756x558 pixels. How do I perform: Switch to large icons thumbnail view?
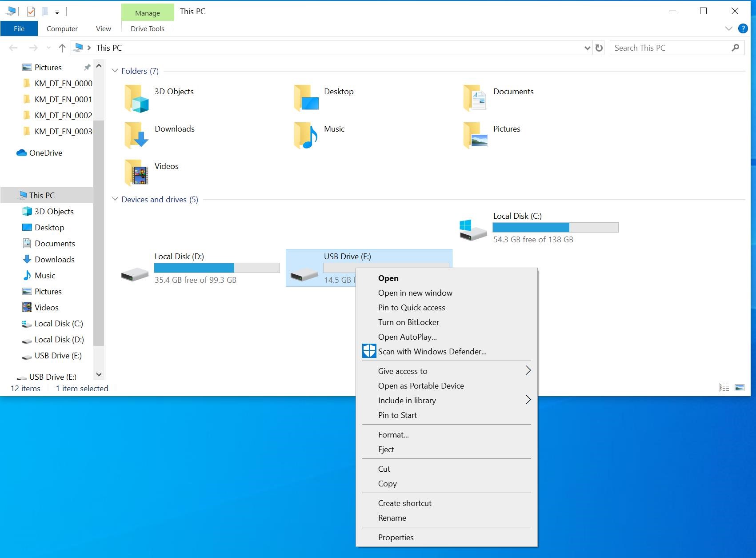click(x=740, y=388)
